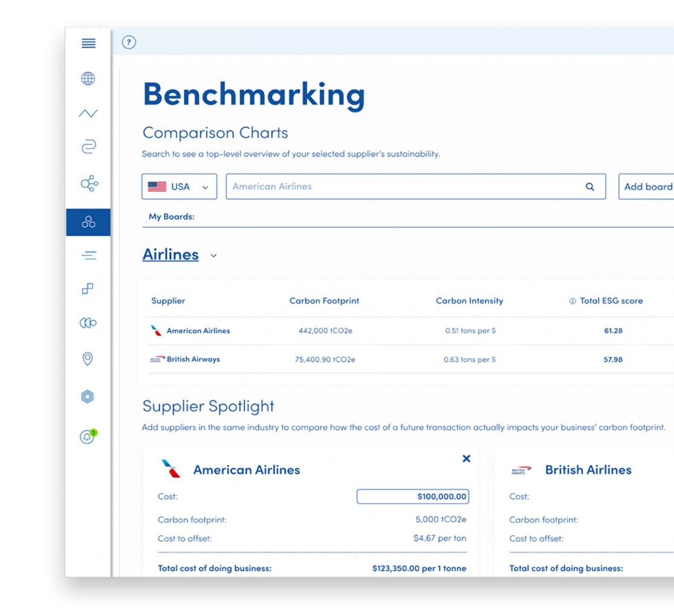Image resolution: width=674 pixels, height=616 pixels.
Task: Click the Supplier Spotlight heading
Action: 209,406
